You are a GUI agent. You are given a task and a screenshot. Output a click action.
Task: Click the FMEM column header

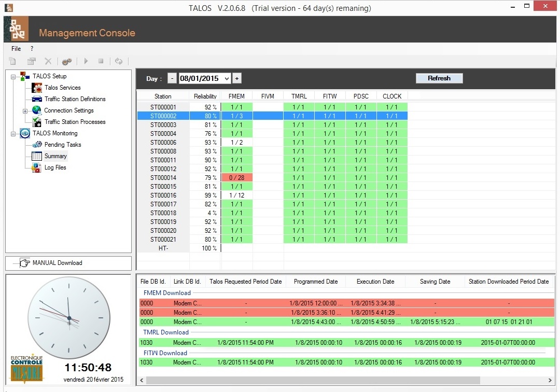coord(236,96)
